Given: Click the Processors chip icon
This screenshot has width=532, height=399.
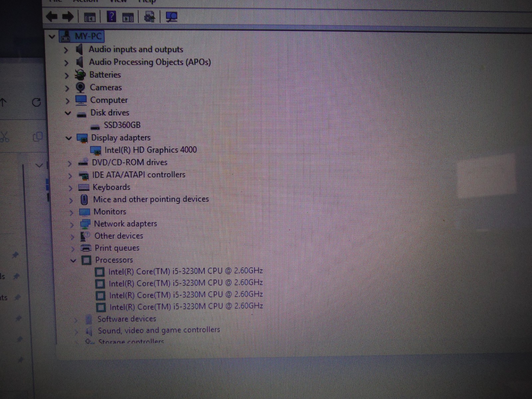Looking at the screenshot, I should pyautogui.click(x=86, y=260).
